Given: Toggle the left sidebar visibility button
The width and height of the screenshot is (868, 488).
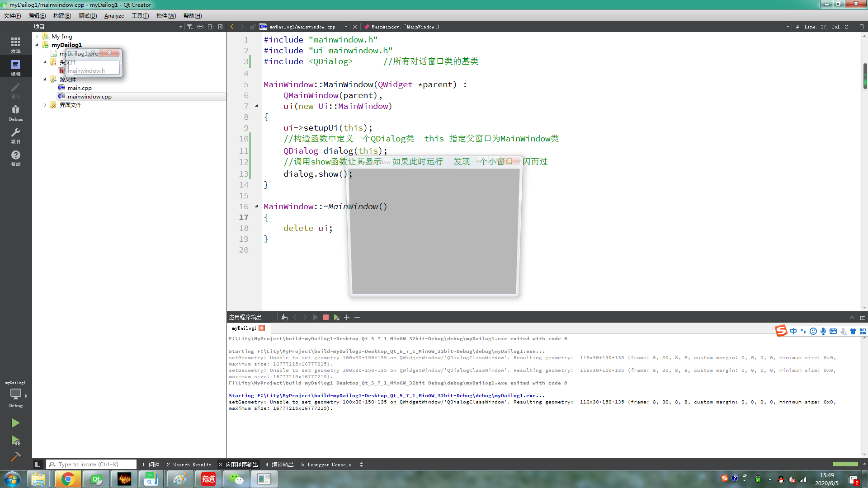Looking at the screenshot, I should [38, 464].
